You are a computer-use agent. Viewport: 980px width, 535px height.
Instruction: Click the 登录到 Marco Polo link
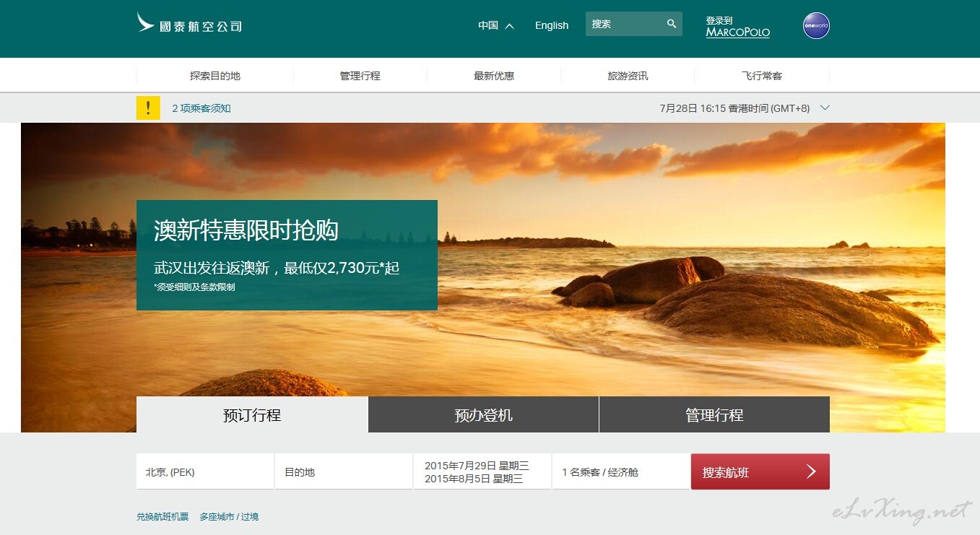(x=737, y=27)
